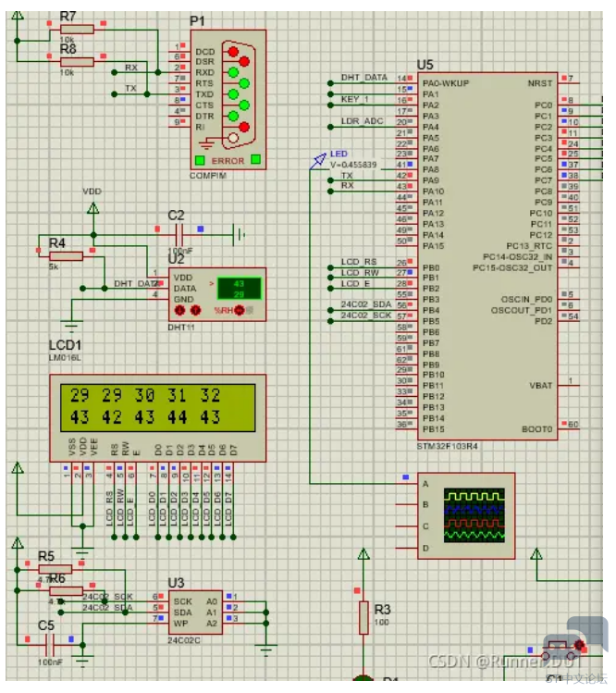Screen dimensions: 616x693
Task: Click the WP pin label on U3
Action: click(180, 624)
